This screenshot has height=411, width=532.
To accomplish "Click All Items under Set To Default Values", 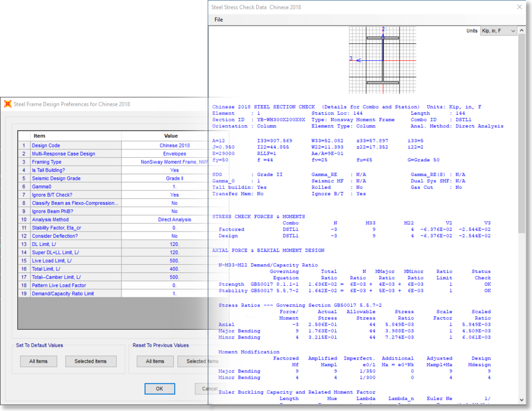I will tap(38, 361).
